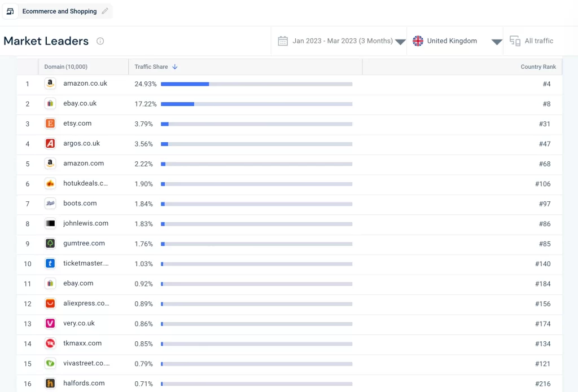Click the very.co.uk favicon
The width and height of the screenshot is (578, 392).
click(50, 323)
